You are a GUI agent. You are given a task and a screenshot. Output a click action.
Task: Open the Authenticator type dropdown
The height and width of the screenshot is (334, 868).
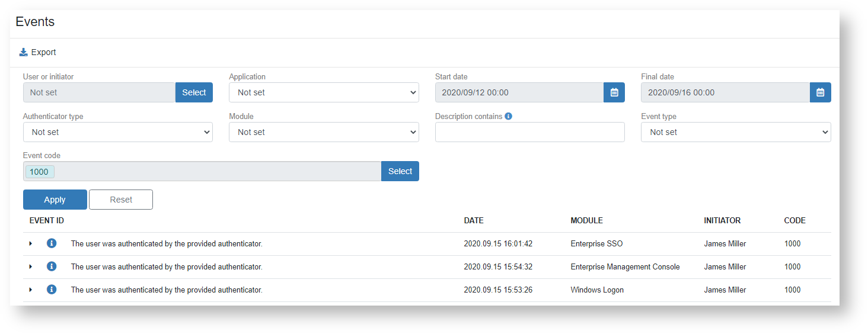point(117,132)
